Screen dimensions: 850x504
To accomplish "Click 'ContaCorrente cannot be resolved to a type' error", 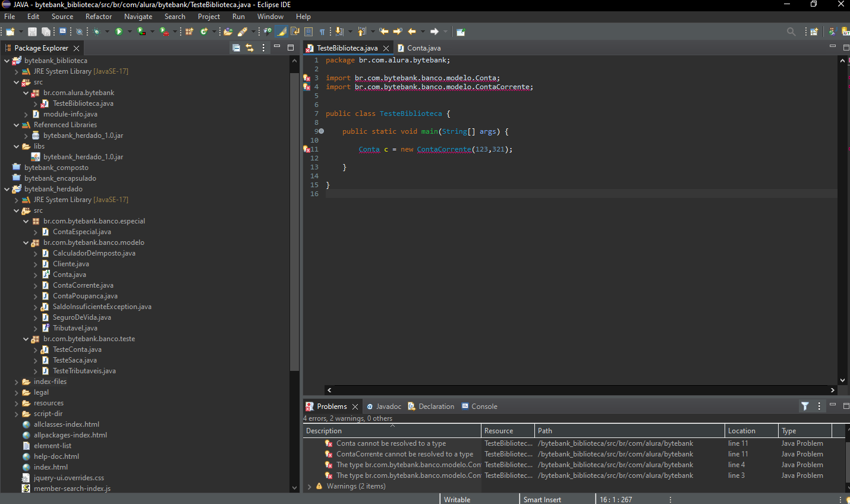I will 405,454.
